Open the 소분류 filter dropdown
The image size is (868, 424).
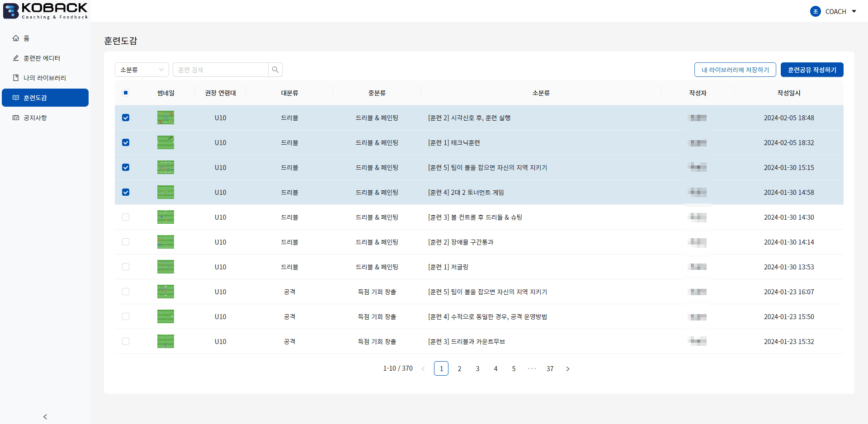click(x=142, y=69)
